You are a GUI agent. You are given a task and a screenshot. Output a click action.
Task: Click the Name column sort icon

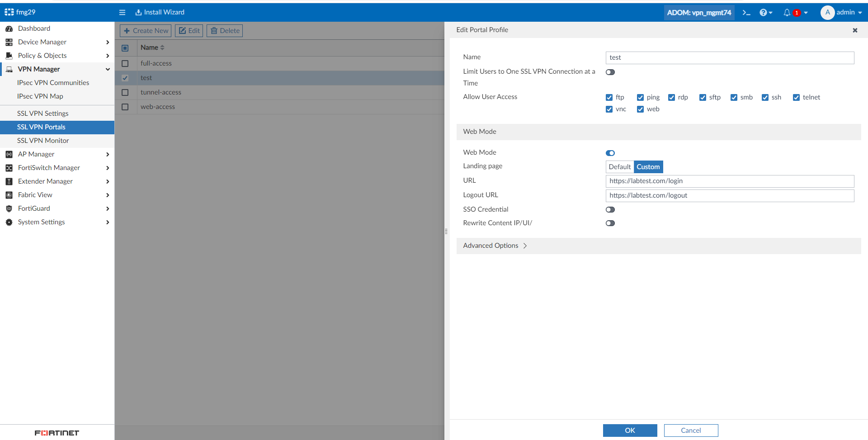coord(162,47)
